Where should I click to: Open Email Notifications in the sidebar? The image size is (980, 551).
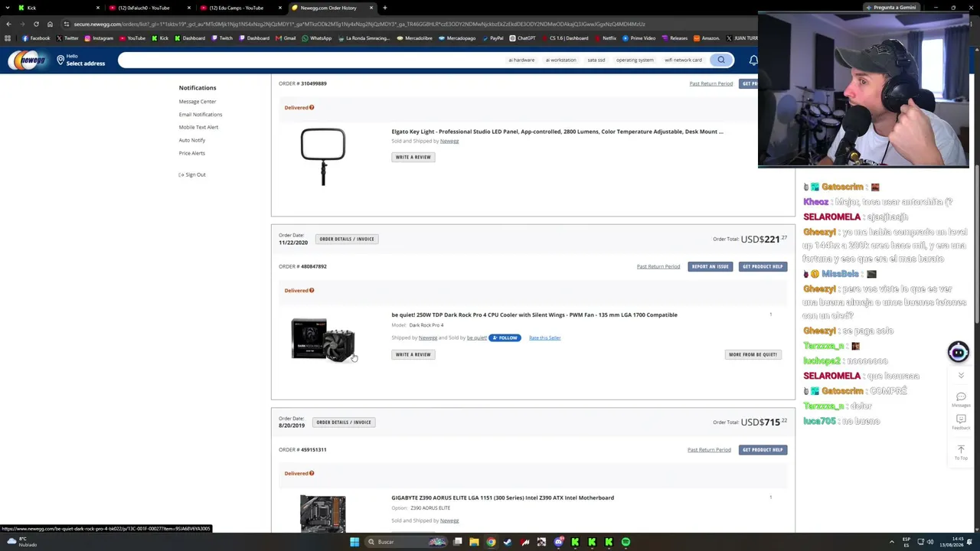[x=201, y=114]
